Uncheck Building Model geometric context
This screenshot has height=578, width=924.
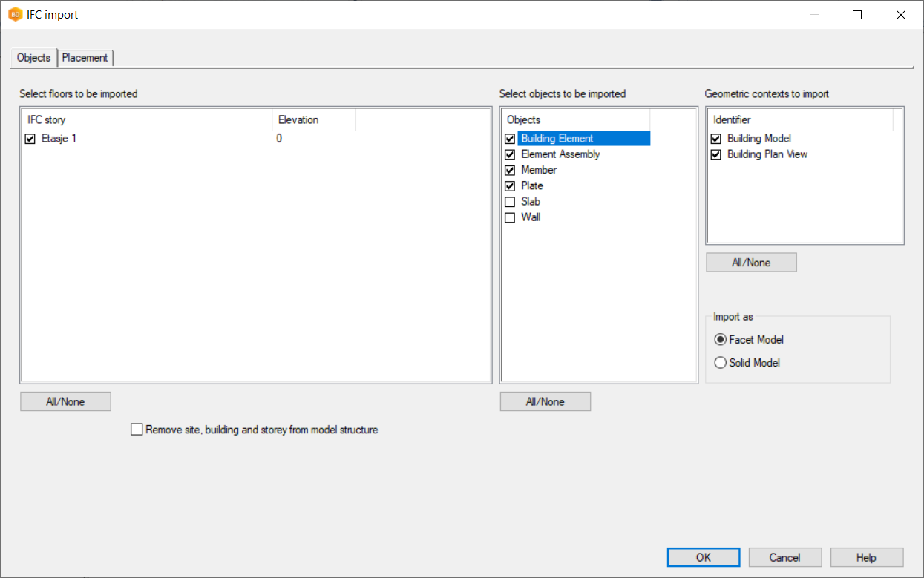click(x=716, y=139)
